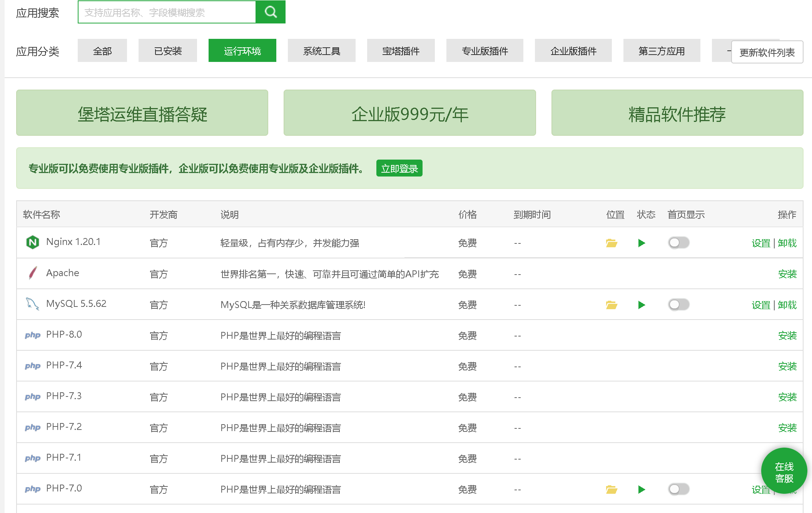Viewport: 812px width, 513px height.
Task: Click 设置 for Nginx 1.20.1
Action: pos(761,243)
